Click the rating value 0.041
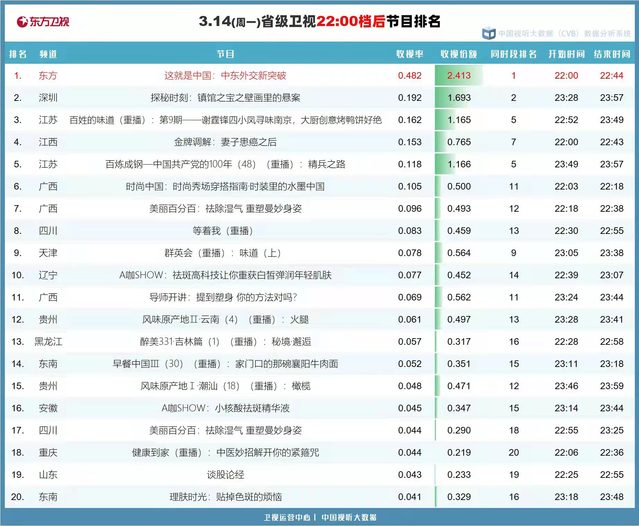The height and width of the screenshot is (526, 639). click(x=410, y=497)
